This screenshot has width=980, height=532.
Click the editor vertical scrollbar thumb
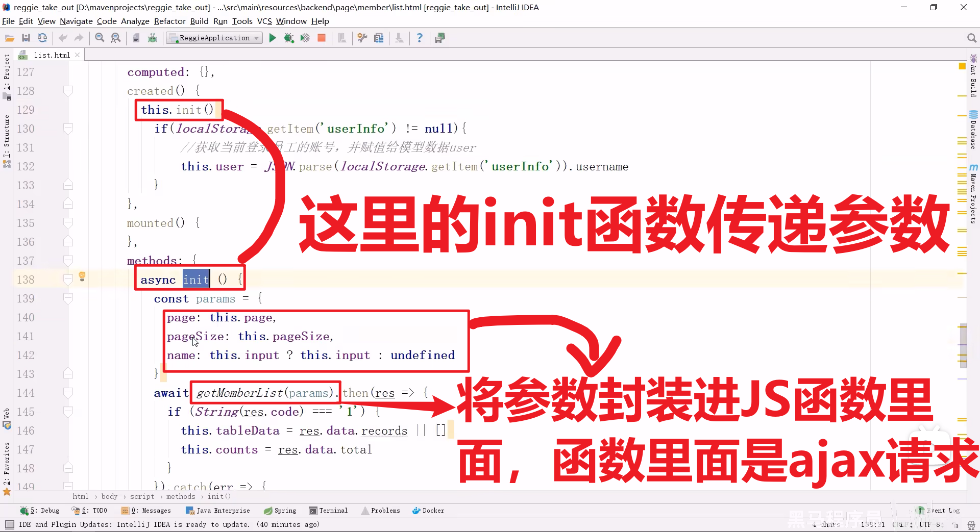point(963,345)
